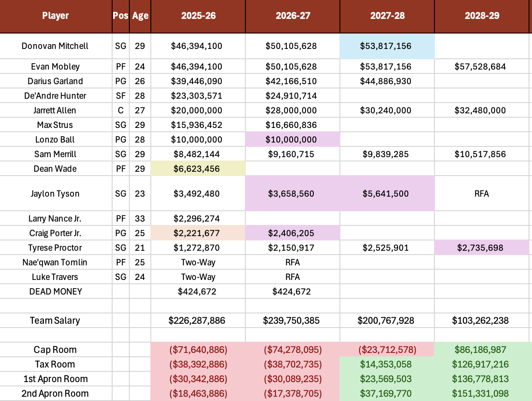Click the 2nd Apron Room row label
Screen dimensions: 532x401
click(x=55, y=394)
